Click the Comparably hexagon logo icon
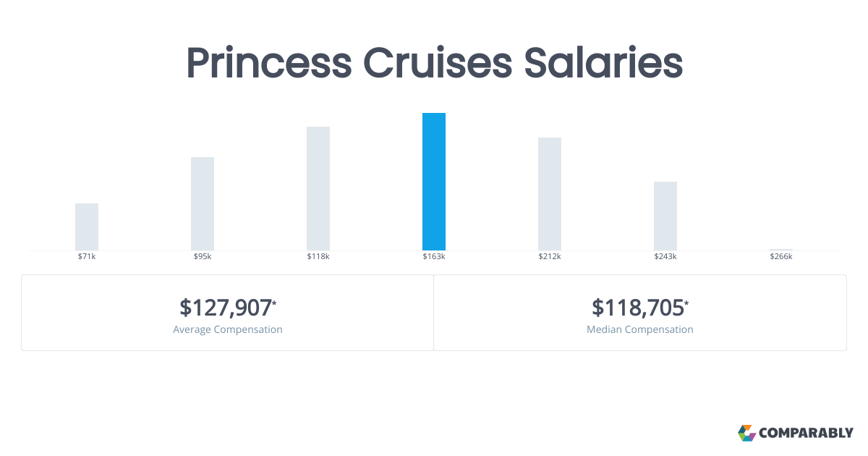This screenshot has width=868, height=456. pyautogui.click(x=746, y=433)
